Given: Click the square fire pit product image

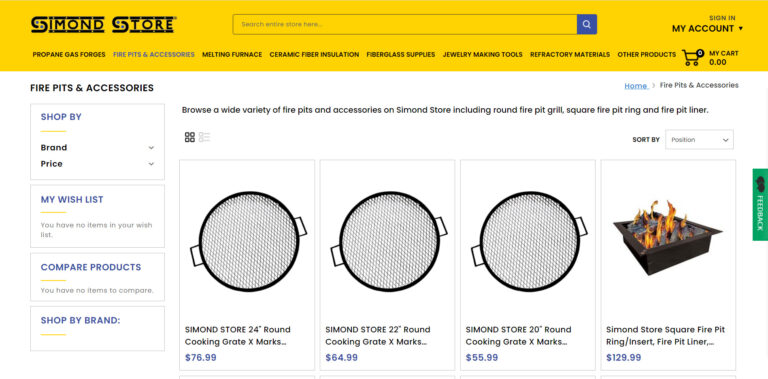Looking at the screenshot, I should point(668,237).
